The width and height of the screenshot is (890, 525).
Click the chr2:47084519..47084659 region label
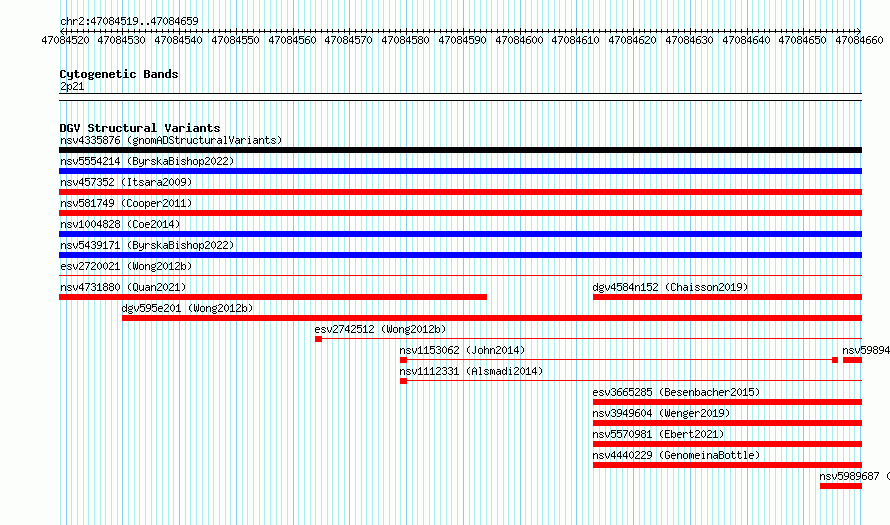129,21
